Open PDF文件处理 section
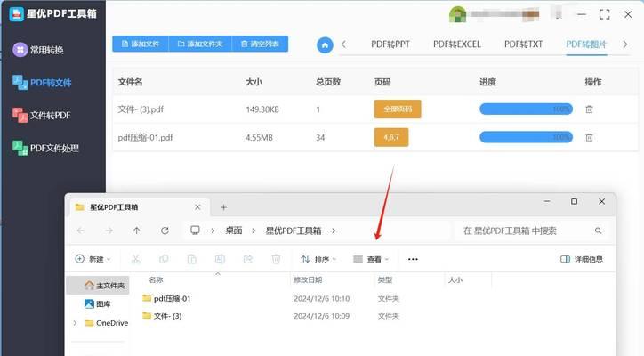The width and height of the screenshot is (644, 356). (x=45, y=148)
